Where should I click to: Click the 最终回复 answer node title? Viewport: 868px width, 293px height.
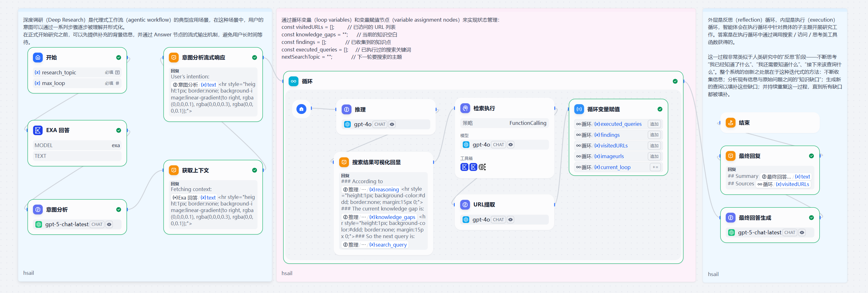click(x=749, y=156)
